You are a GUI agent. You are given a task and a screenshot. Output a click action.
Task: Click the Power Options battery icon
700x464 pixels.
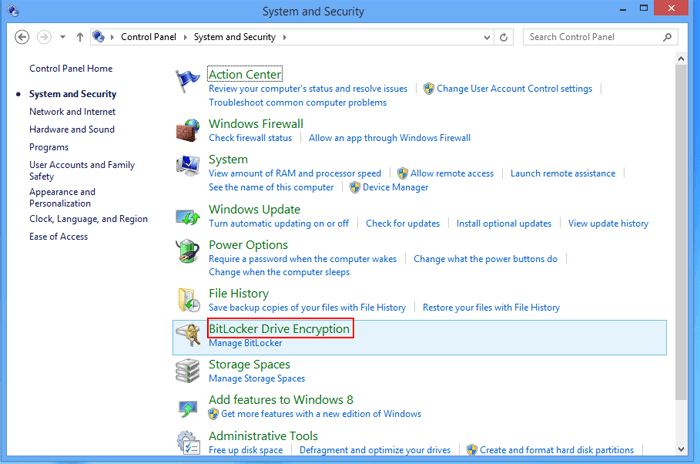[188, 251]
